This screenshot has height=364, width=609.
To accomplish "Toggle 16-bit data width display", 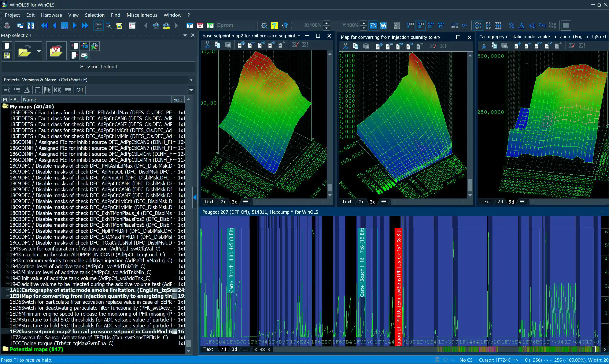I will (x=421, y=25).
